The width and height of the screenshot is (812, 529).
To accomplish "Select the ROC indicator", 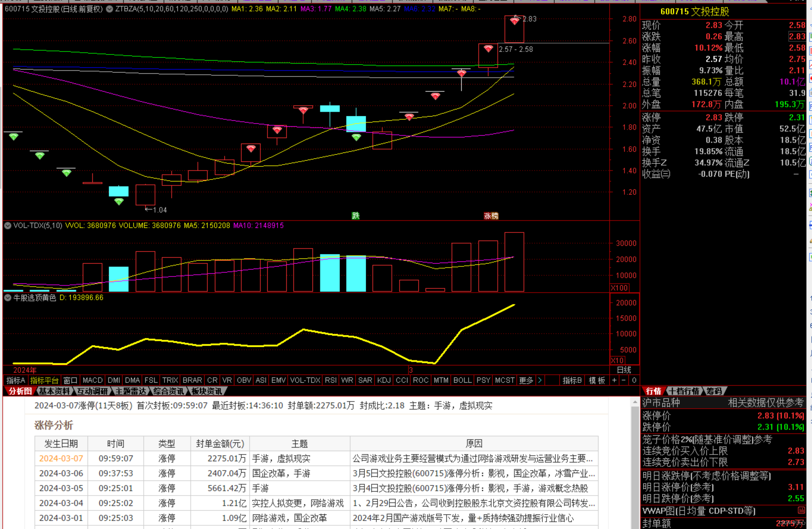I will 421,380.
